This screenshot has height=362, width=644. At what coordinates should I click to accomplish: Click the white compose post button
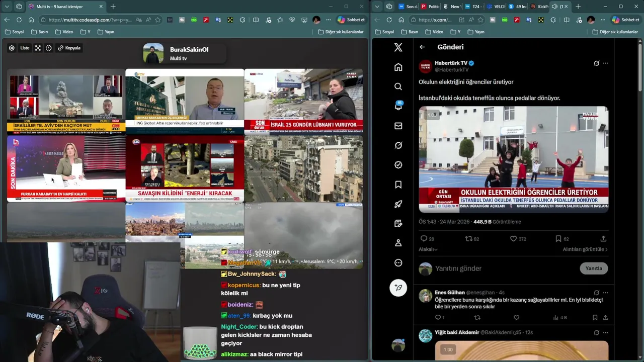point(398,288)
